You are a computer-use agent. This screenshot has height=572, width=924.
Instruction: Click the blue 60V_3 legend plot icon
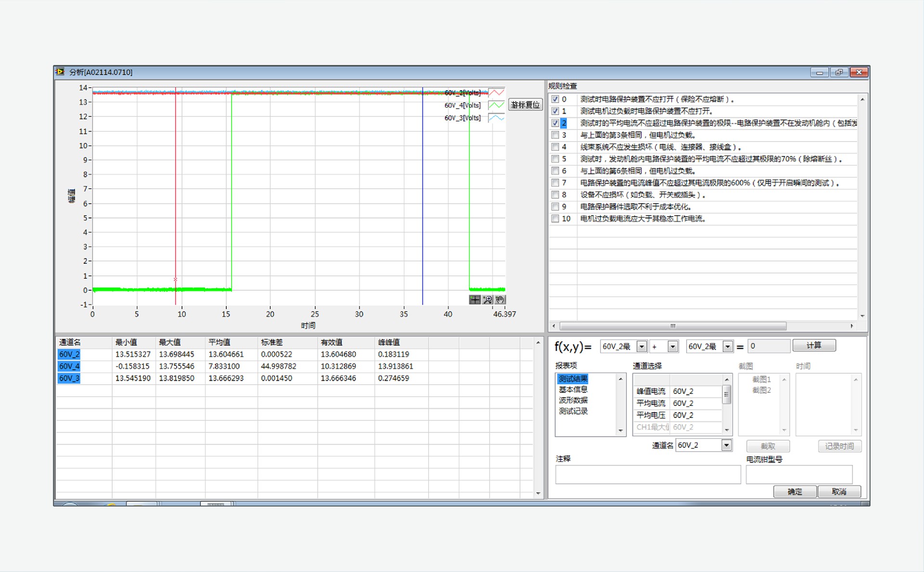tap(496, 118)
